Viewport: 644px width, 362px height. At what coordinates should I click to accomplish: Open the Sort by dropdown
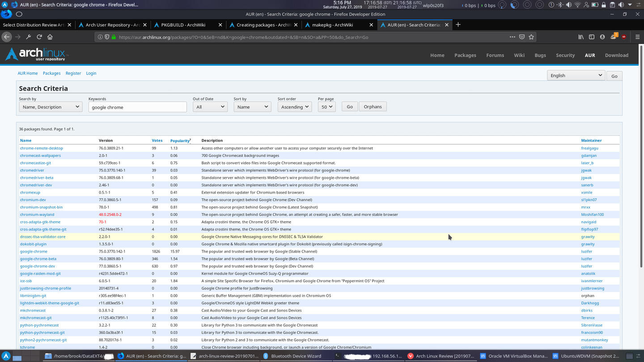252,107
